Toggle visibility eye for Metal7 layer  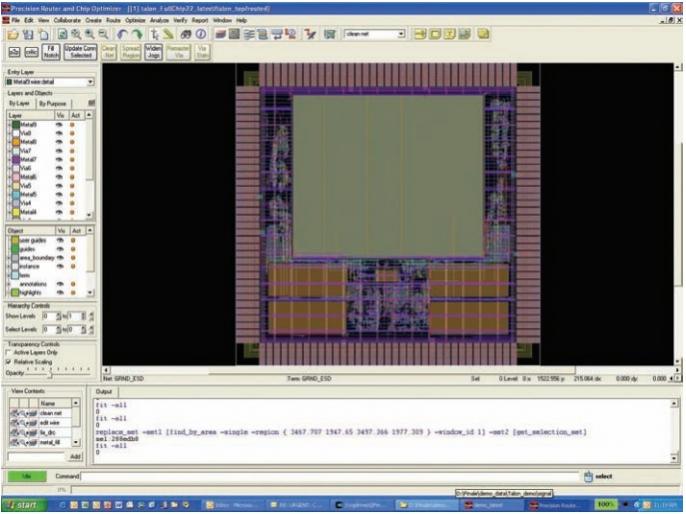(60, 159)
